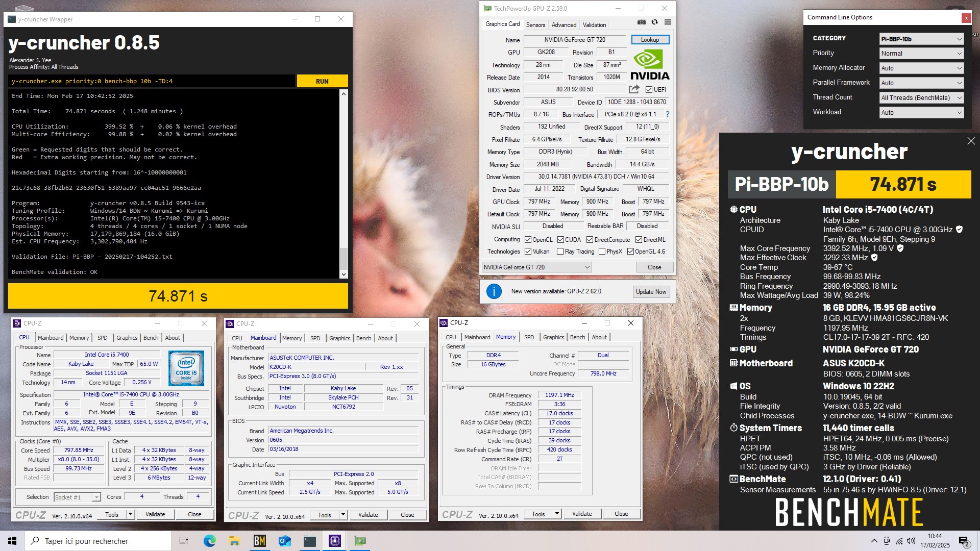Screen dimensions: 980x551
Task: Open CPU-Z from the taskbar
Action: tap(335, 541)
